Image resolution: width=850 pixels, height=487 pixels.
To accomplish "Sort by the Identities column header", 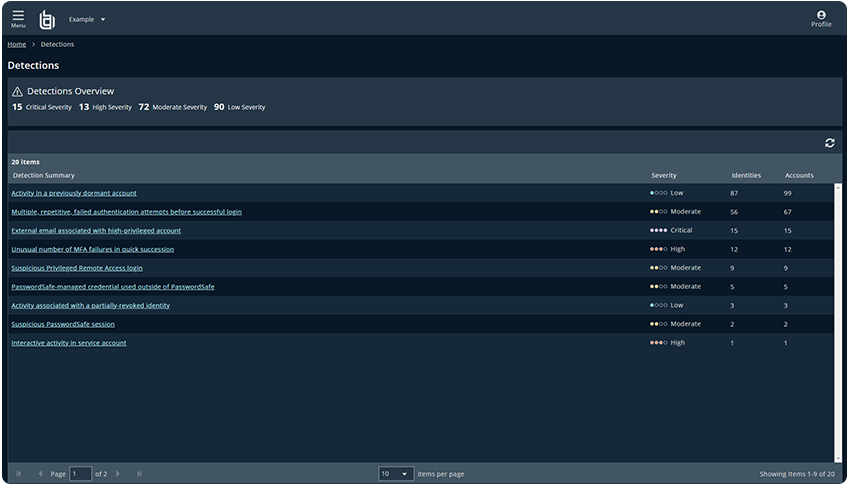I will point(746,175).
